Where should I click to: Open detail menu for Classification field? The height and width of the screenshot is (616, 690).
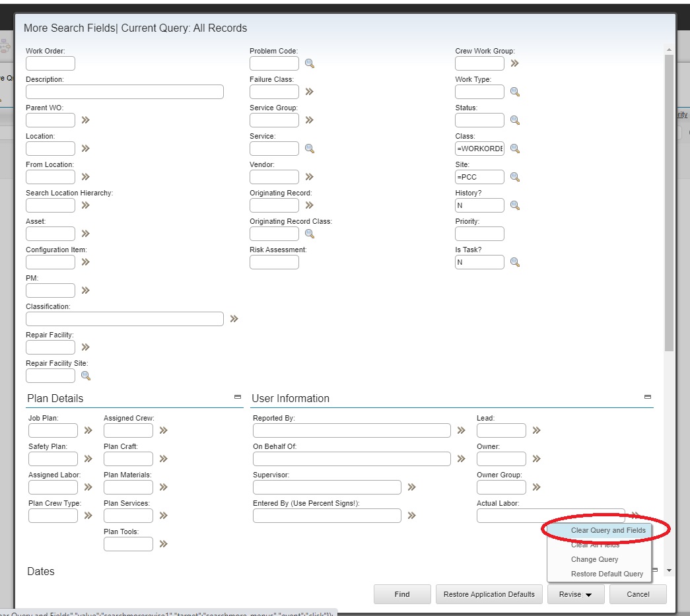[234, 318]
